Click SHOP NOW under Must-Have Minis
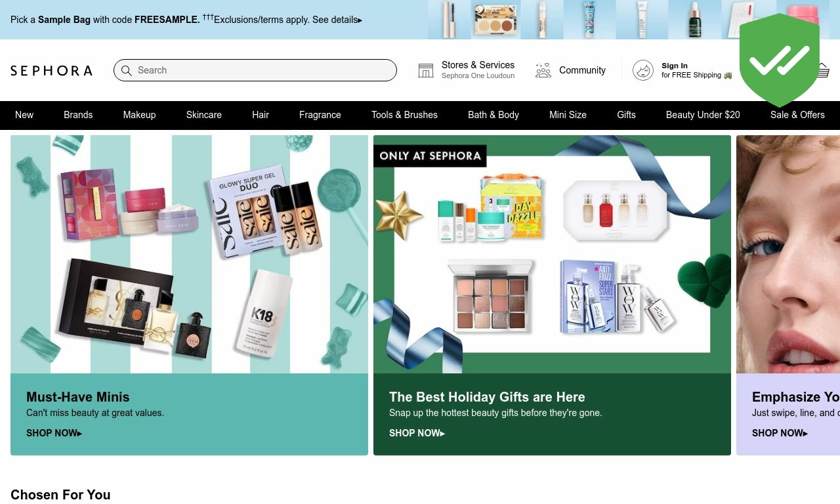840x504 pixels. [x=54, y=433]
